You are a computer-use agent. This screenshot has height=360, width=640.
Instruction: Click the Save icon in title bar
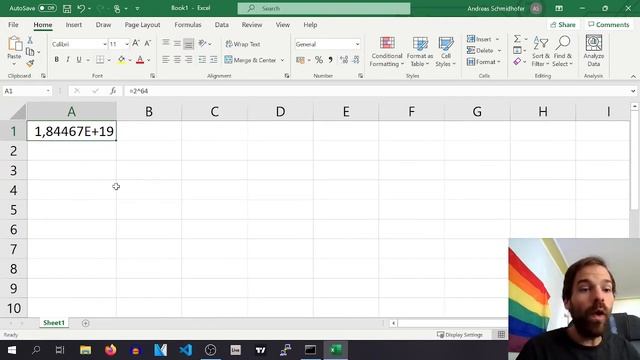(67, 9)
